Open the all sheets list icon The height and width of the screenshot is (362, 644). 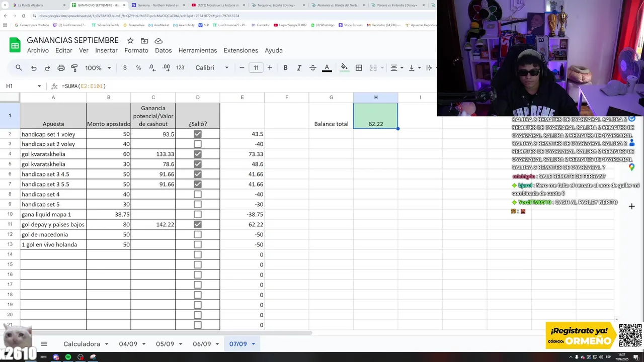44,344
